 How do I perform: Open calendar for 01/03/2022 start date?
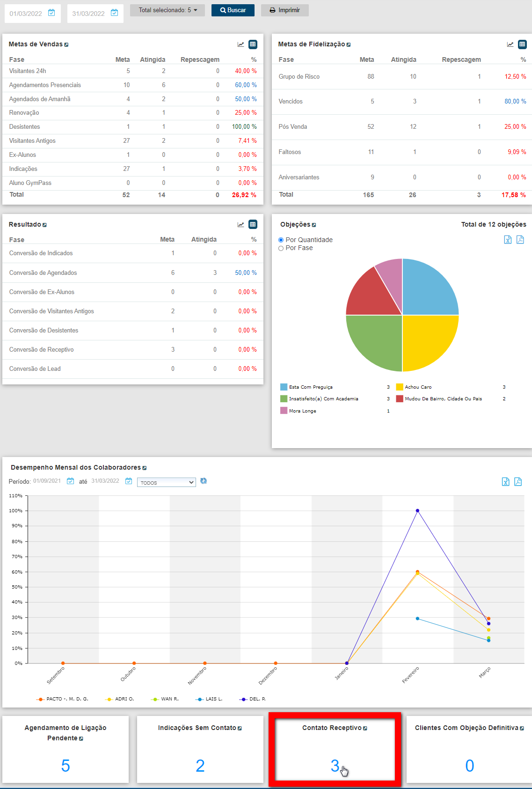[51, 13]
